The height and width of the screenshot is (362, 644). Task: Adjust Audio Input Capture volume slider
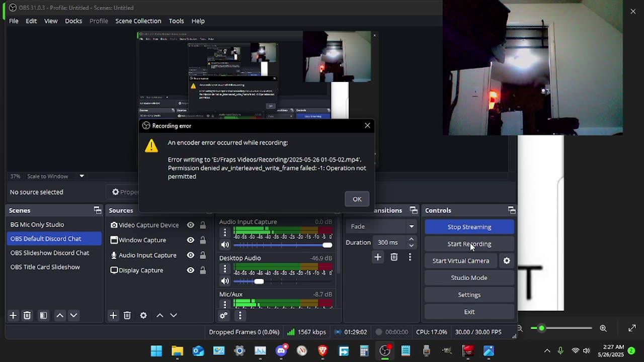point(283,245)
